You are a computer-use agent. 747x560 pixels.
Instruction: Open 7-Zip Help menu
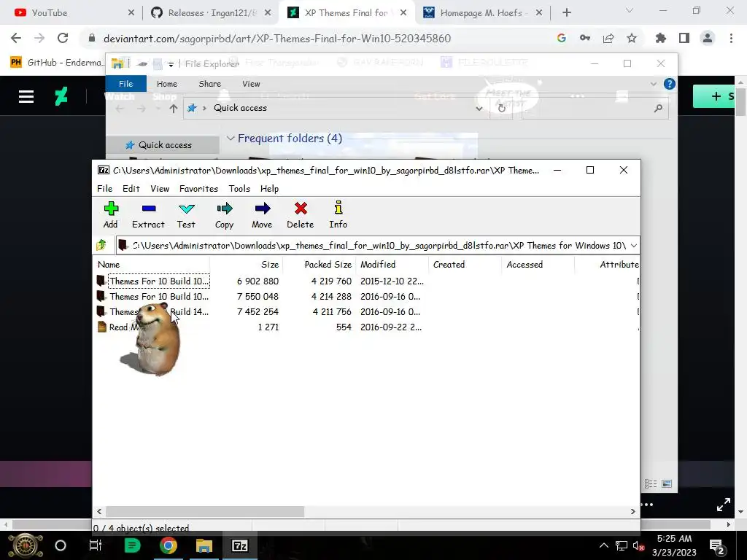pyautogui.click(x=269, y=189)
